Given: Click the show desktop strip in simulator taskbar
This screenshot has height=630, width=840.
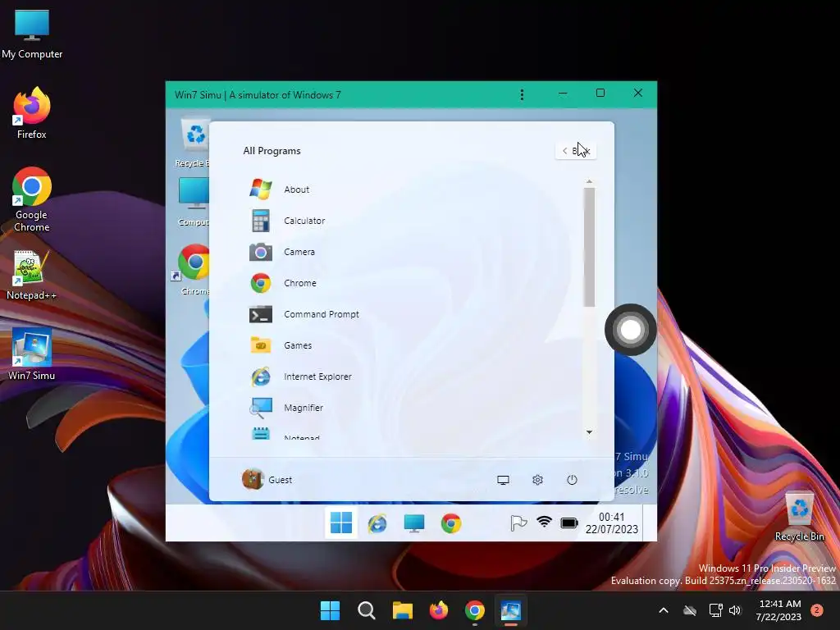Looking at the screenshot, I should pyautogui.click(x=650, y=523).
